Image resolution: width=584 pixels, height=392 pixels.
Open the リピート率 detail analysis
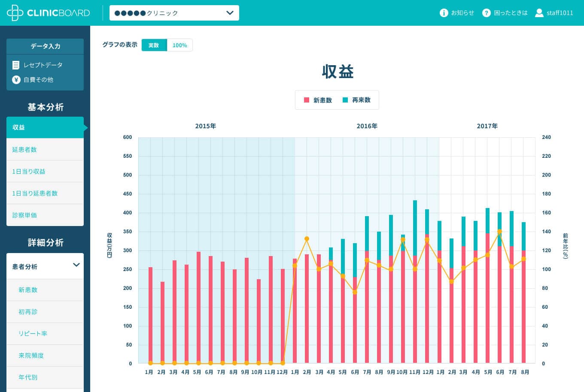(33, 334)
